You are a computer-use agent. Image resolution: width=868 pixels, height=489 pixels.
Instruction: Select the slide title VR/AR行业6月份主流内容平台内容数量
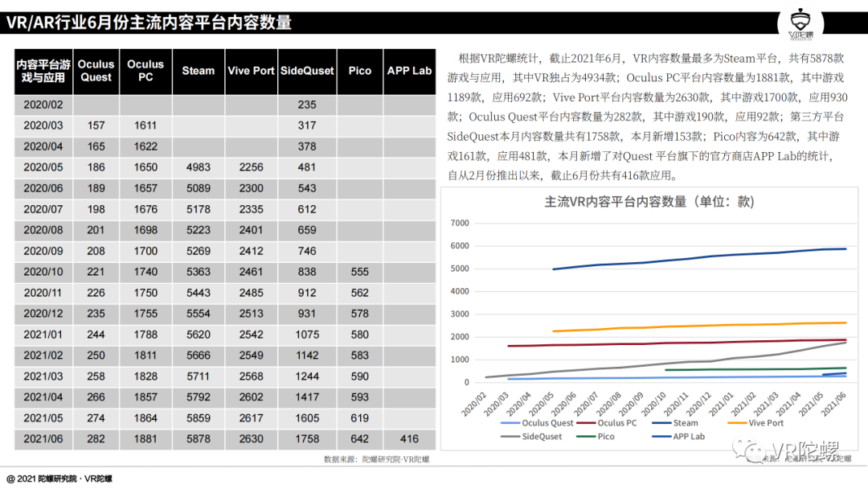(149, 23)
